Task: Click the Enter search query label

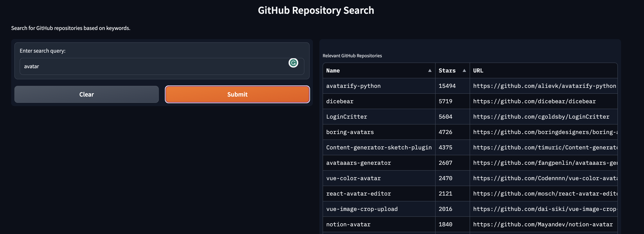Action: [x=43, y=51]
